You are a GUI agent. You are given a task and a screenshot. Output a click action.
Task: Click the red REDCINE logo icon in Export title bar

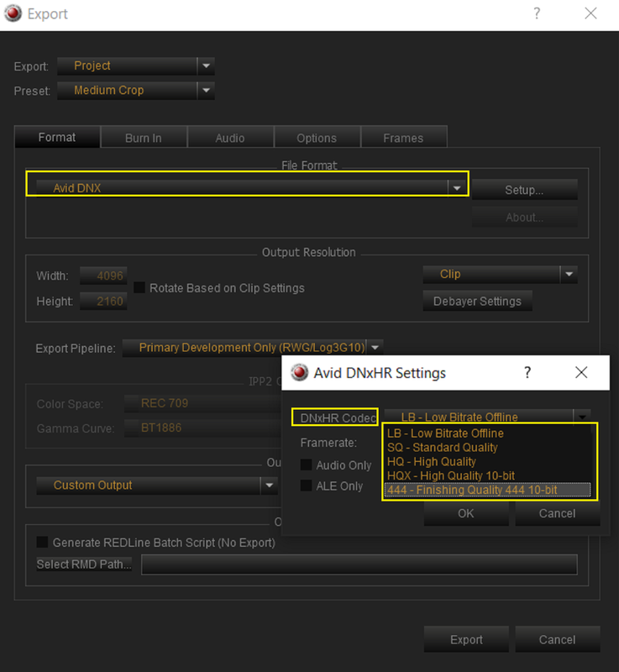coord(13,13)
